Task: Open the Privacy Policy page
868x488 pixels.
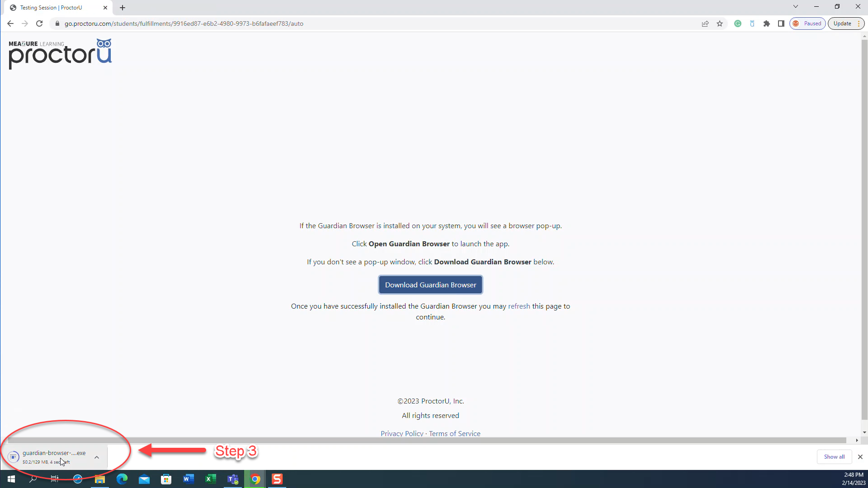Action: pos(402,433)
